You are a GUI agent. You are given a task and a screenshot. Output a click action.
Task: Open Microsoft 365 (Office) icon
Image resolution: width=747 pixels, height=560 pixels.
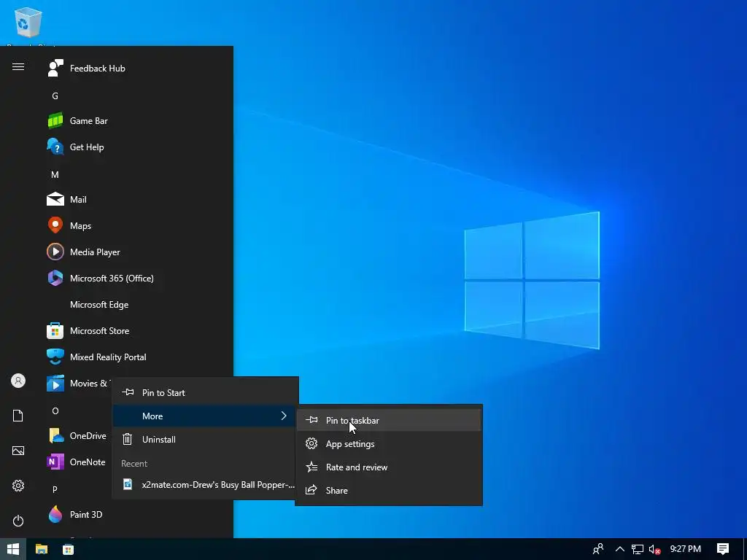[55, 278]
